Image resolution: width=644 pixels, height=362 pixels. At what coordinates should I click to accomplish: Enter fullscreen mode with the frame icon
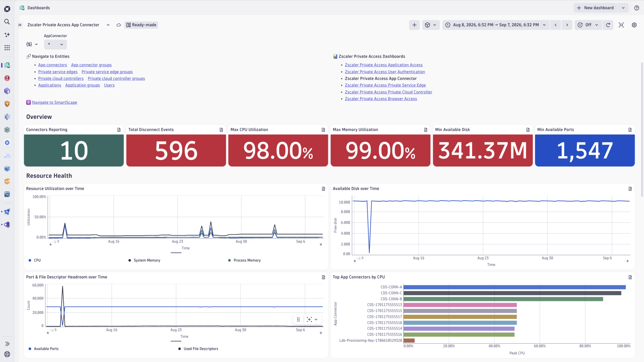tap(621, 25)
